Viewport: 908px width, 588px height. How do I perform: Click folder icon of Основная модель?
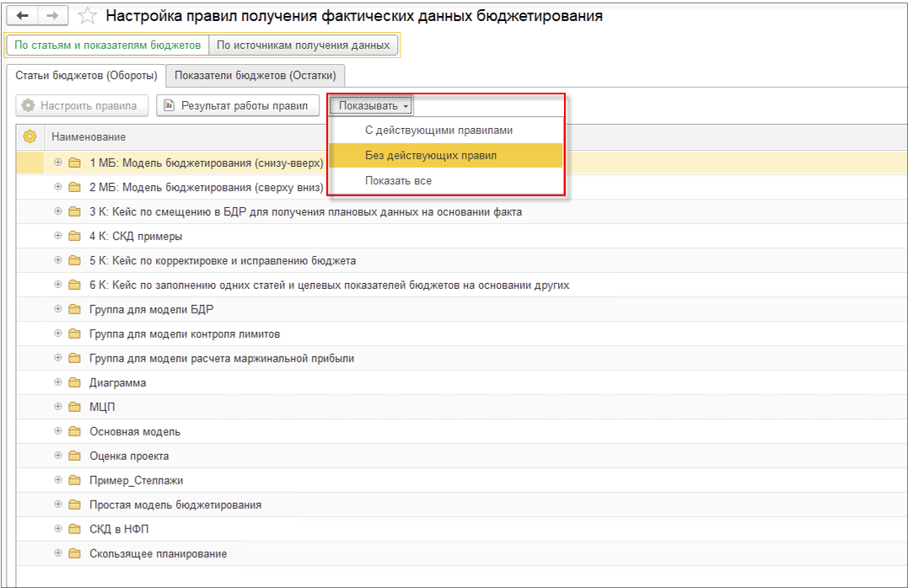coord(74,431)
